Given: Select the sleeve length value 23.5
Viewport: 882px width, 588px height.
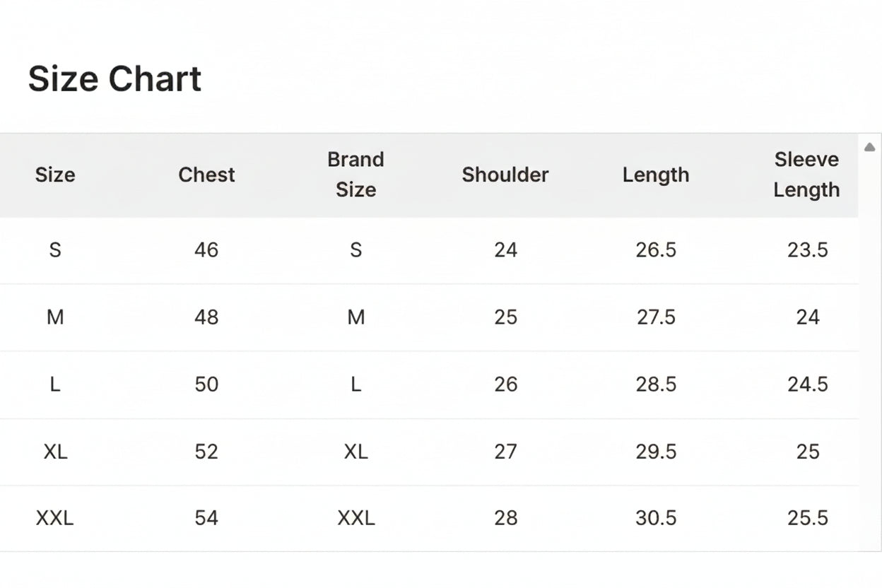Looking at the screenshot, I should tap(807, 249).
